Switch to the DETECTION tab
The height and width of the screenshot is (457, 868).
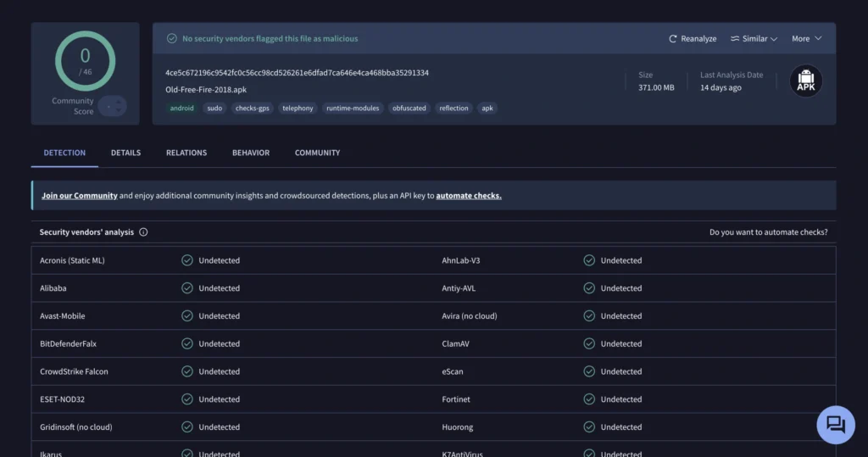(x=64, y=153)
